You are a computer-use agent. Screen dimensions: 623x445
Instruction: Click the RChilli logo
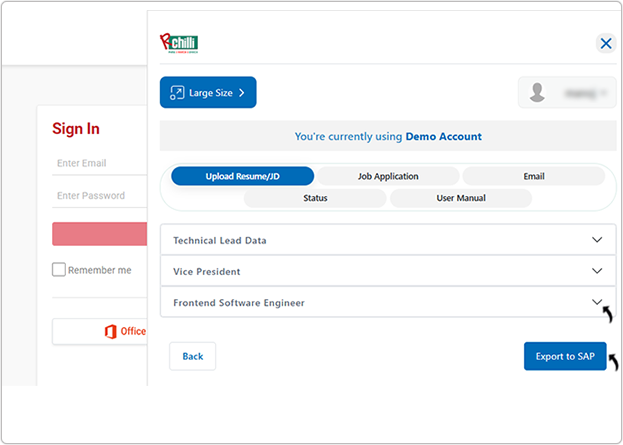tap(180, 43)
